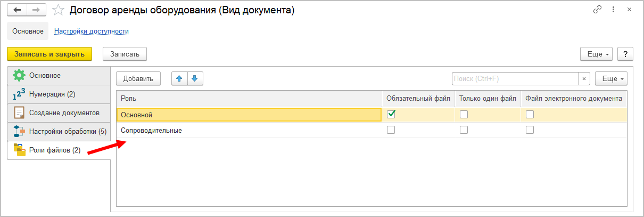Open help with the question mark button
Viewport: 644px width, 217px height.
pyautogui.click(x=625, y=54)
